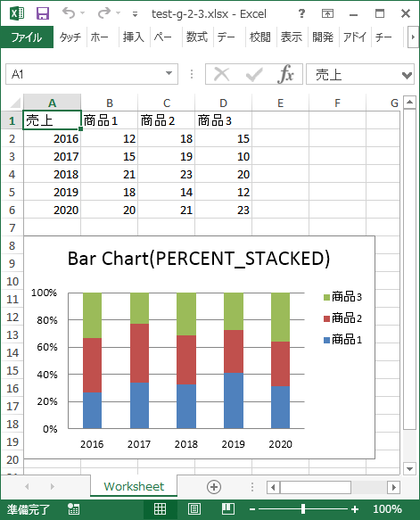Click the 100% zoom level indicator
The image size is (420, 520).
coord(387,509)
